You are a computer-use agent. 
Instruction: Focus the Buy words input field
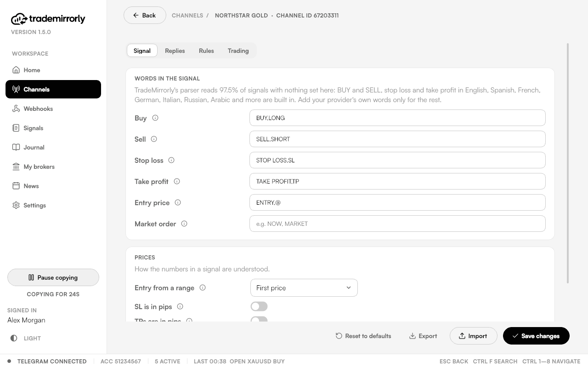tap(397, 118)
